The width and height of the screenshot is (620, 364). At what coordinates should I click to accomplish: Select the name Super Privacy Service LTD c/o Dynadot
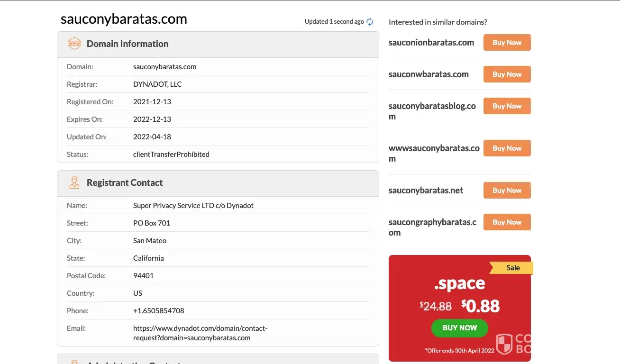[193, 206]
